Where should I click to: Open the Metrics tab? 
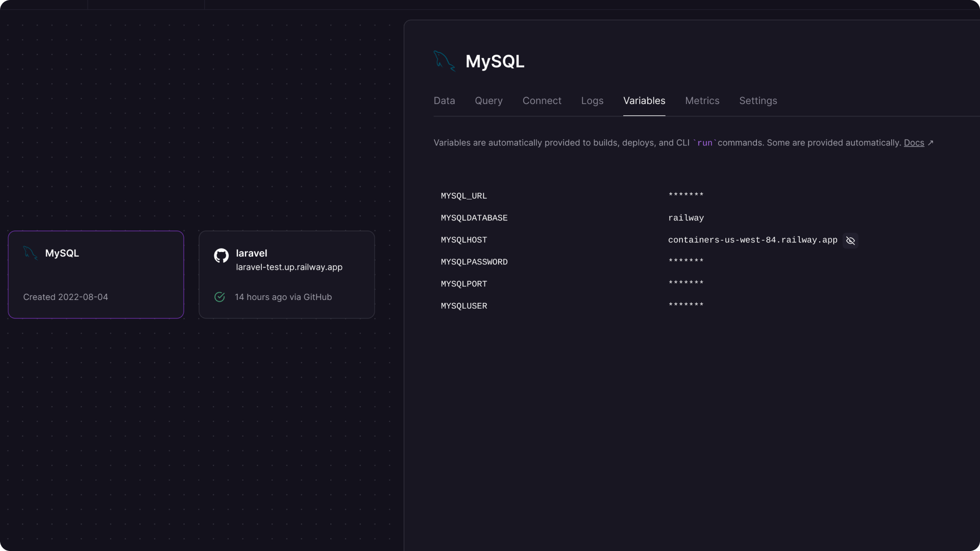click(702, 101)
